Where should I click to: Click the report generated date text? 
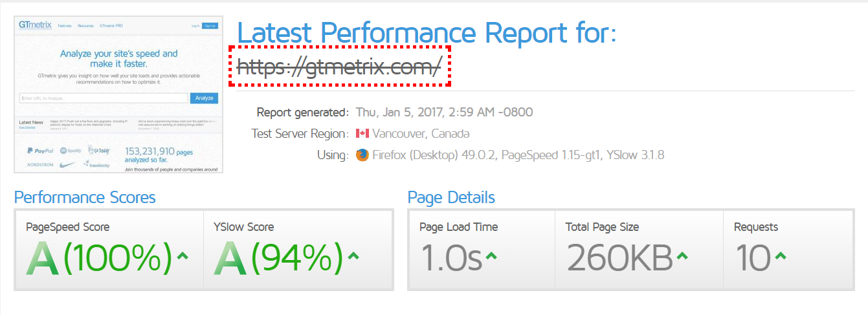click(444, 113)
